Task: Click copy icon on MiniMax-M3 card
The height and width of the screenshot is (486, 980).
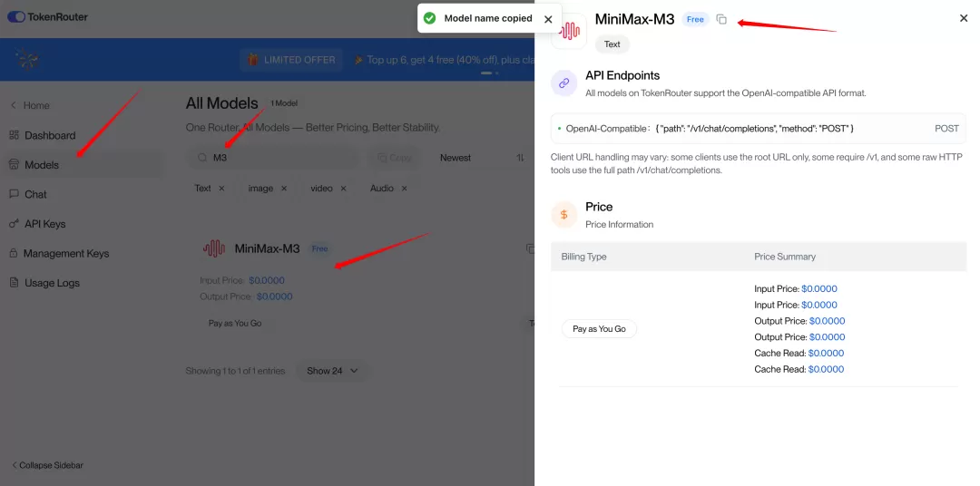Action: 530,248
